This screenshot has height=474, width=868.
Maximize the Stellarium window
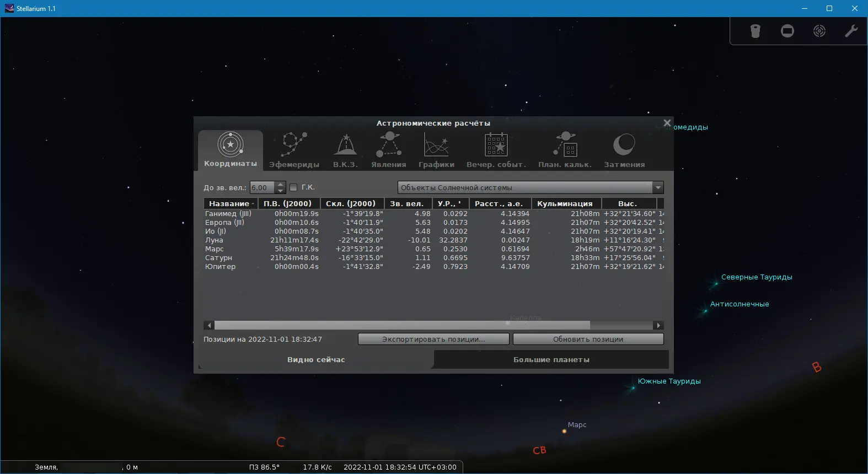829,8
